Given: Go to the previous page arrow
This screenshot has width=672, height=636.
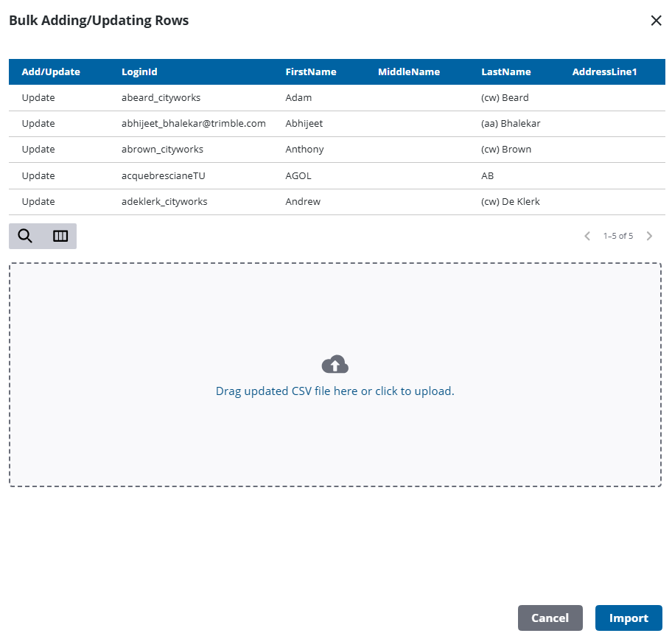Looking at the screenshot, I should (x=587, y=236).
